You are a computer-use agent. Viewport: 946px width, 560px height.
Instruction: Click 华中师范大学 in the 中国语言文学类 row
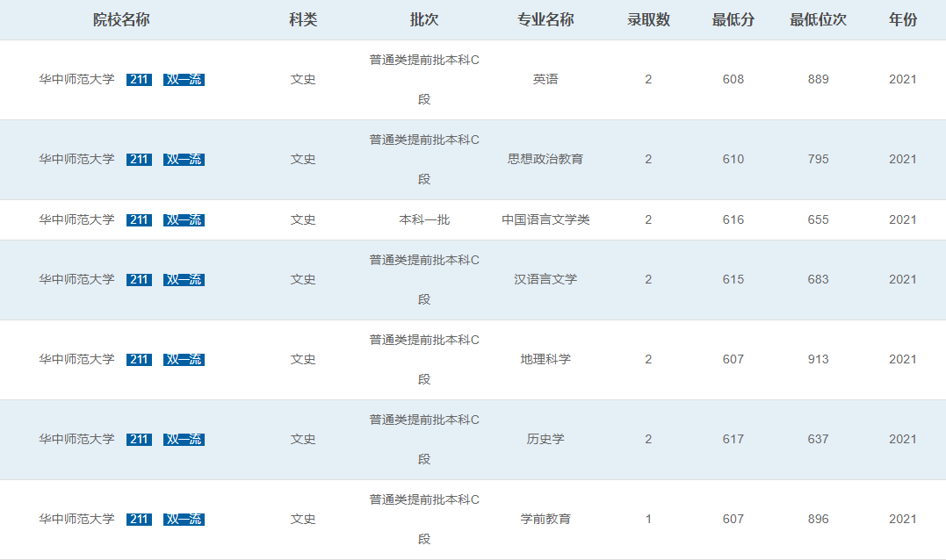[x=76, y=220]
